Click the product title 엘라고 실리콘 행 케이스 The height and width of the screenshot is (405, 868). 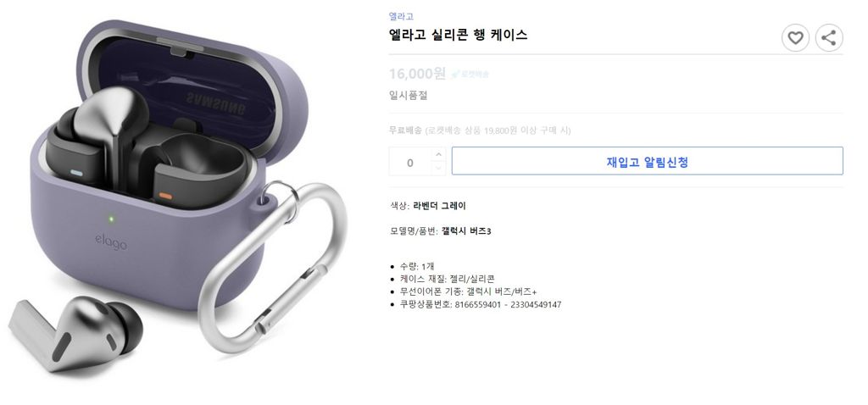pos(458,35)
